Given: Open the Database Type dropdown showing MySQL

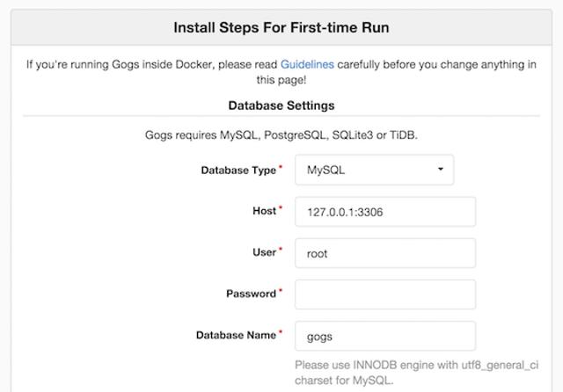Looking at the screenshot, I should [x=374, y=171].
